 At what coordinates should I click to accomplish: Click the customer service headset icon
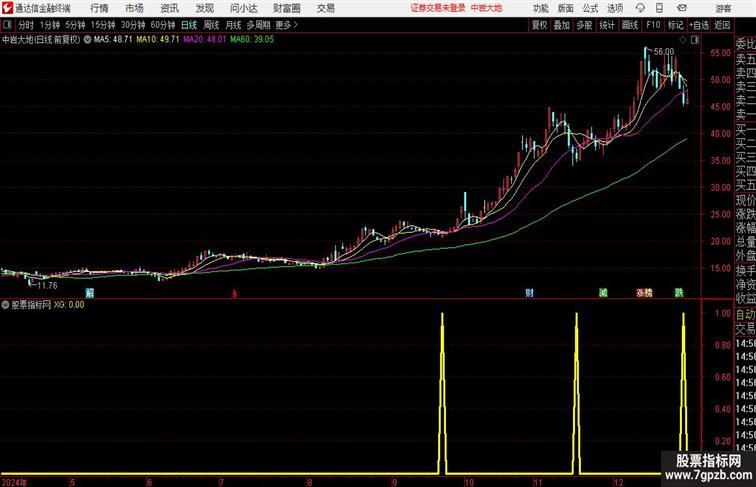(x=640, y=8)
